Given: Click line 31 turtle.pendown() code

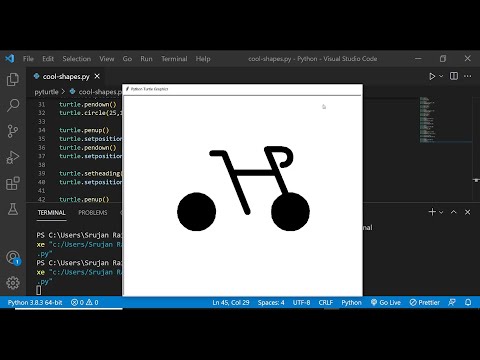Looking at the screenshot, I should point(88,104).
